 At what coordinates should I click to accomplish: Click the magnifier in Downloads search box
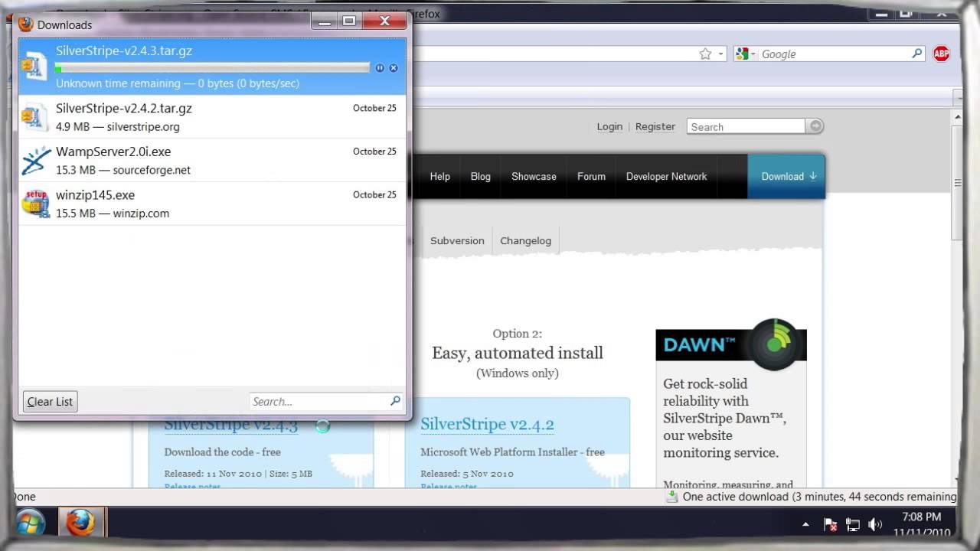[x=395, y=400]
